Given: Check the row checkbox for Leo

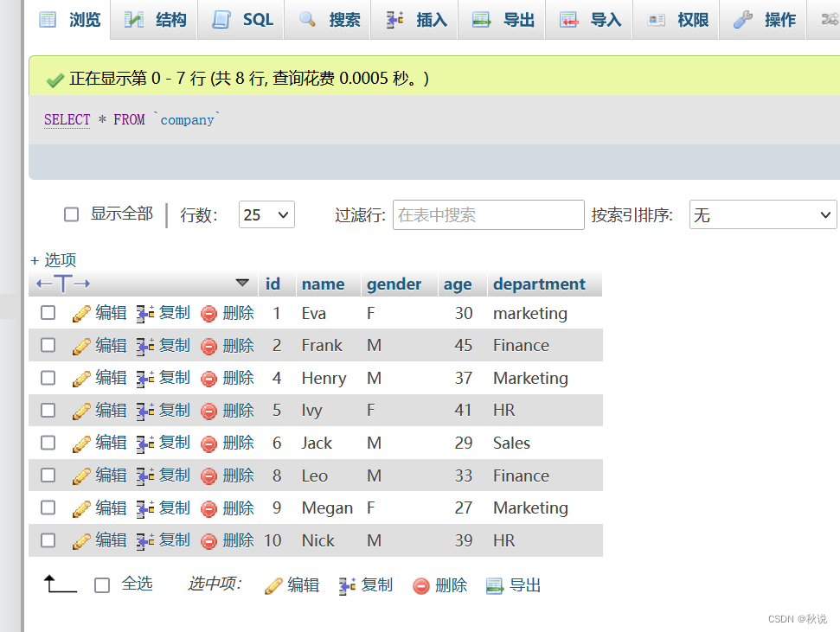Looking at the screenshot, I should [48, 475].
